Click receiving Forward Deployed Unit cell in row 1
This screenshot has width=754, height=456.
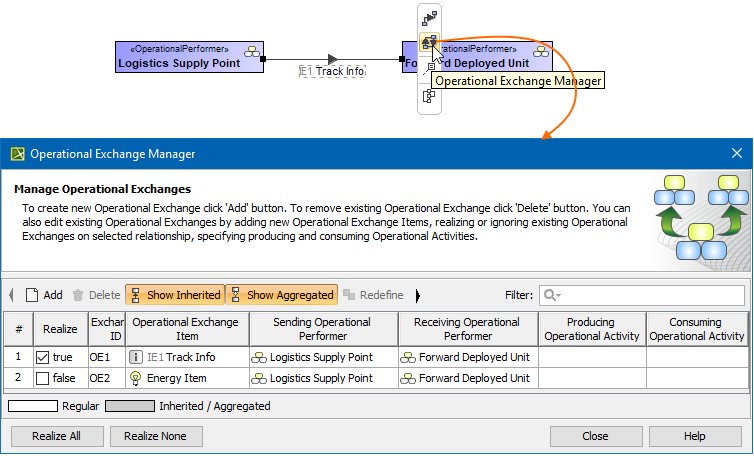click(x=468, y=357)
